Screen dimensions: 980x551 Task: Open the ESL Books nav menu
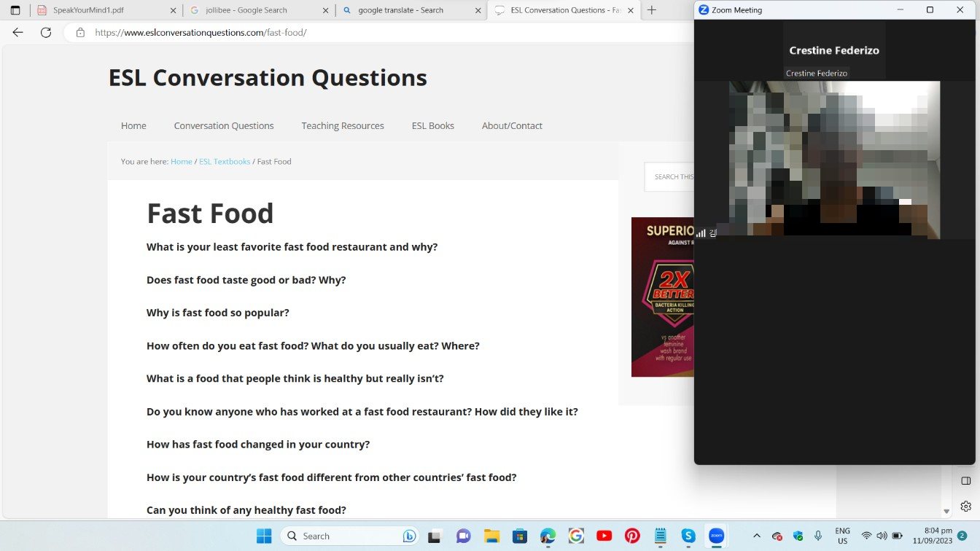click(433, 125)
